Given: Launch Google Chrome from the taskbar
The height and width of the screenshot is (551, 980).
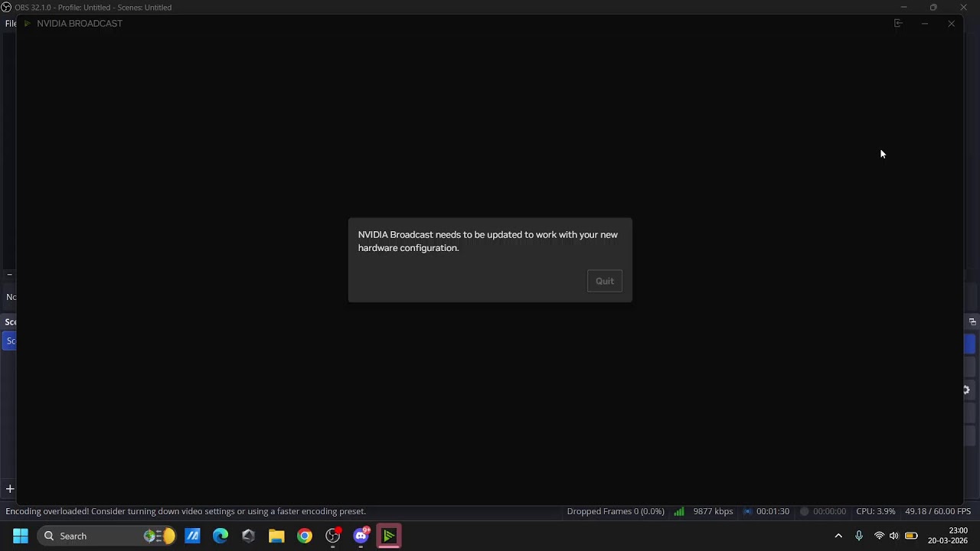Looking at the screenshot, I should pyautogui.click(x=305, y=536).
